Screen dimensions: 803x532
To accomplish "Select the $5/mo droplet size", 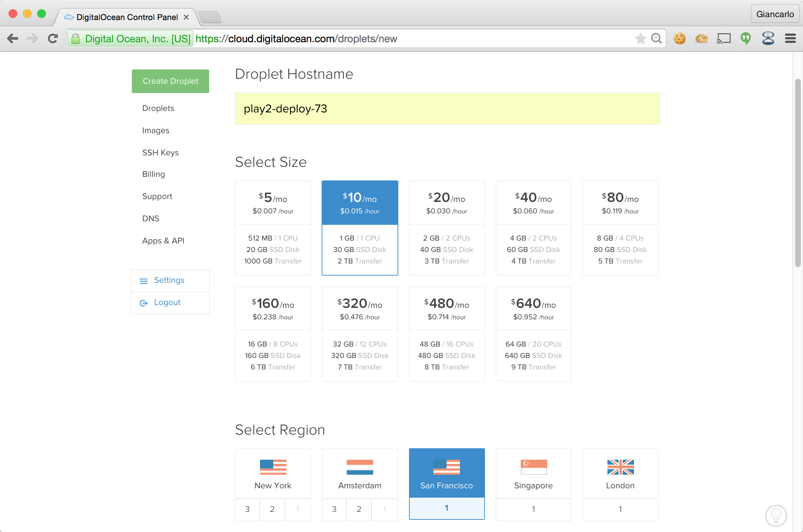I will [x=273, y=228].
